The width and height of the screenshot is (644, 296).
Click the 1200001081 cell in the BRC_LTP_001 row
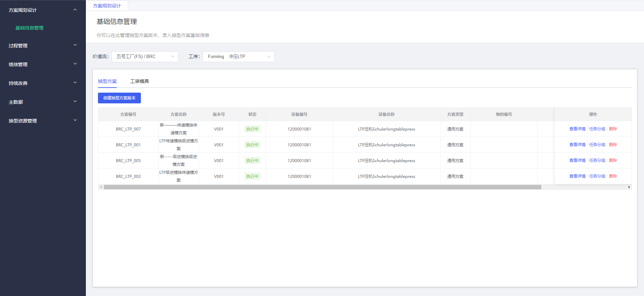[299, 145]
